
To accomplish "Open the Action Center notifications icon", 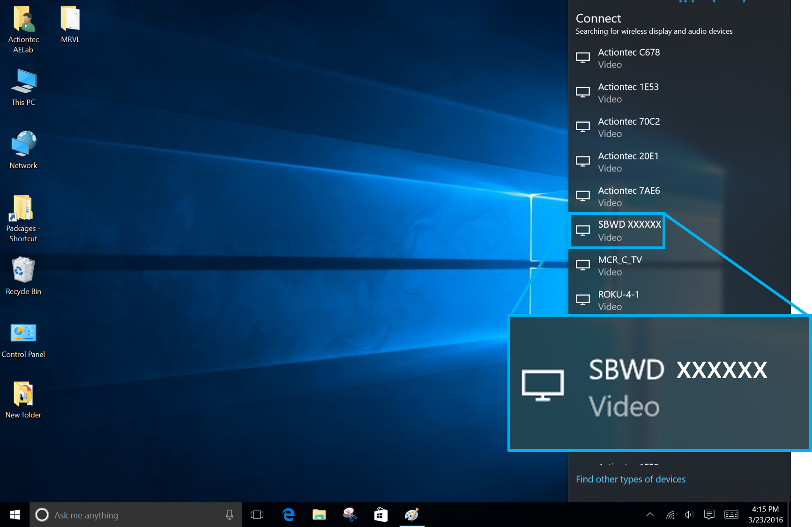I will 709,515.
